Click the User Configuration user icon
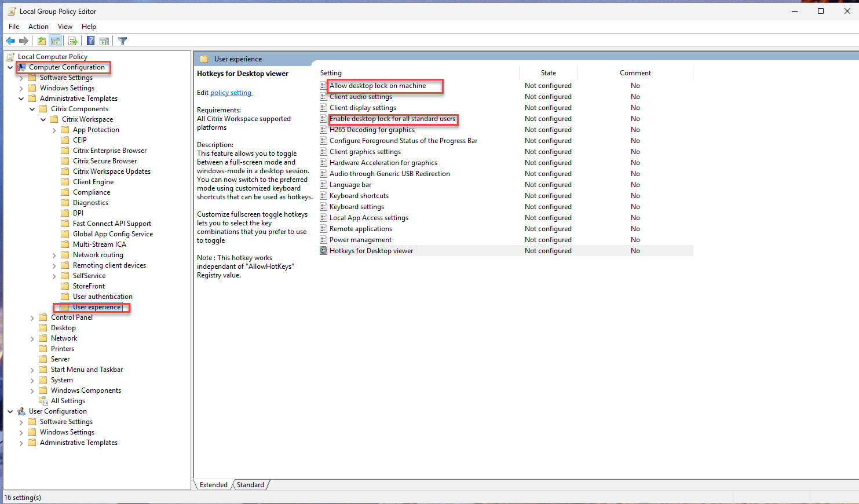 click(x=21, y=411)
